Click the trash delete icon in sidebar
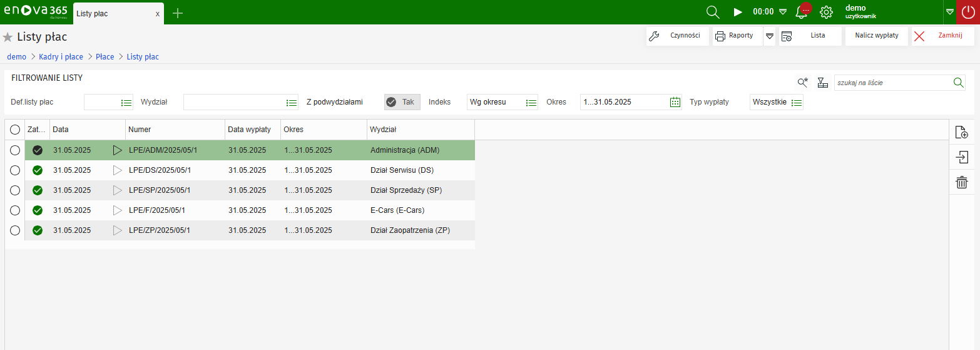 (x=961, y=182)
